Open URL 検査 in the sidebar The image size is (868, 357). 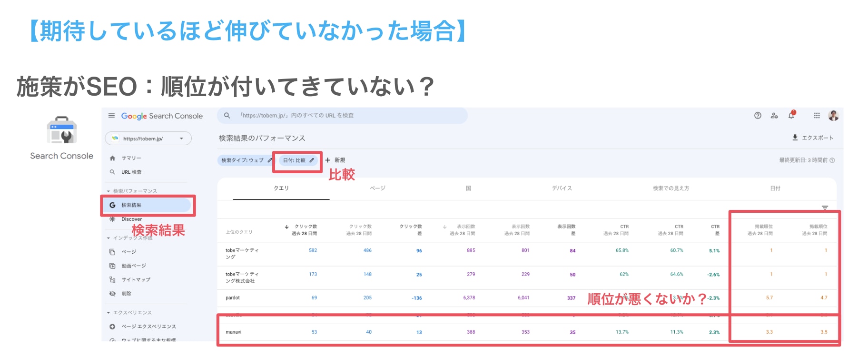[x=131, y=172]
